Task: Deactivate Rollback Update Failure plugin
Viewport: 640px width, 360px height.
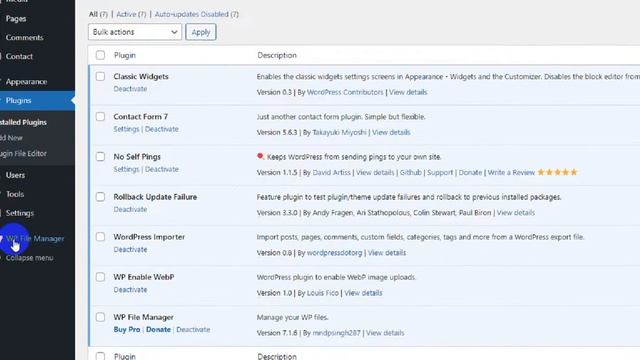Action: pos(130,209)
